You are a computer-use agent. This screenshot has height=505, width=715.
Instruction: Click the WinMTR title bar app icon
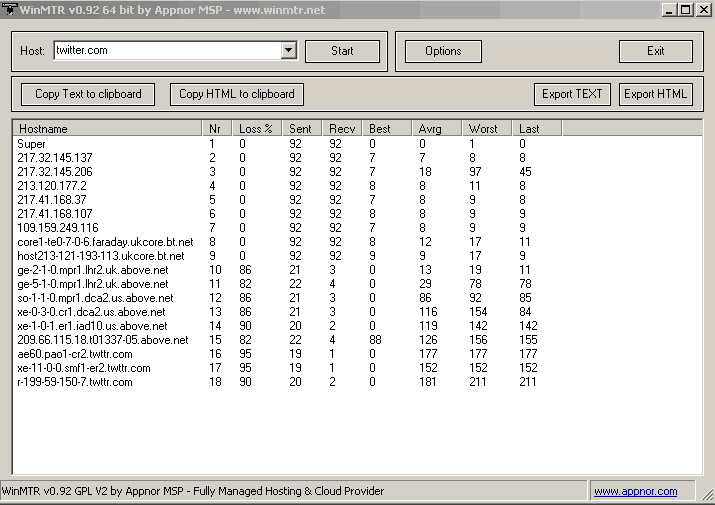click(9, 9)
